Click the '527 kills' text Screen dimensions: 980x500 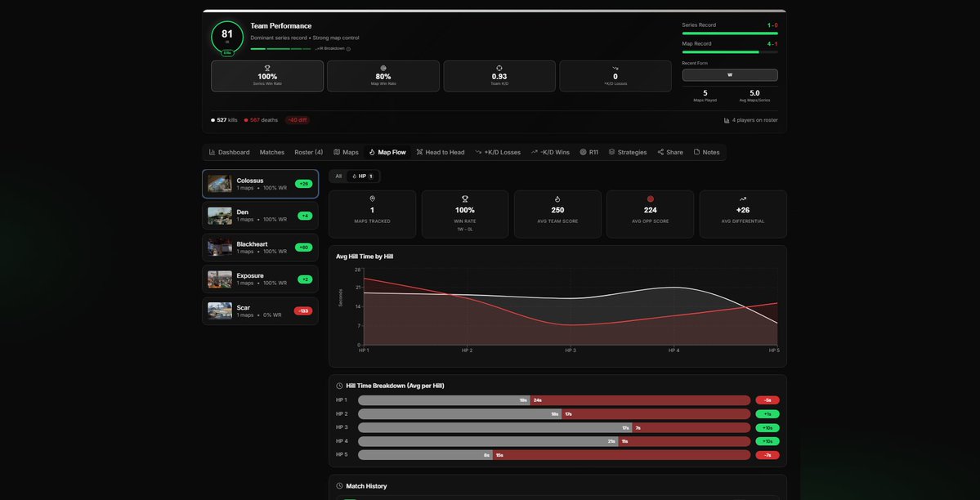click(227, 120)
